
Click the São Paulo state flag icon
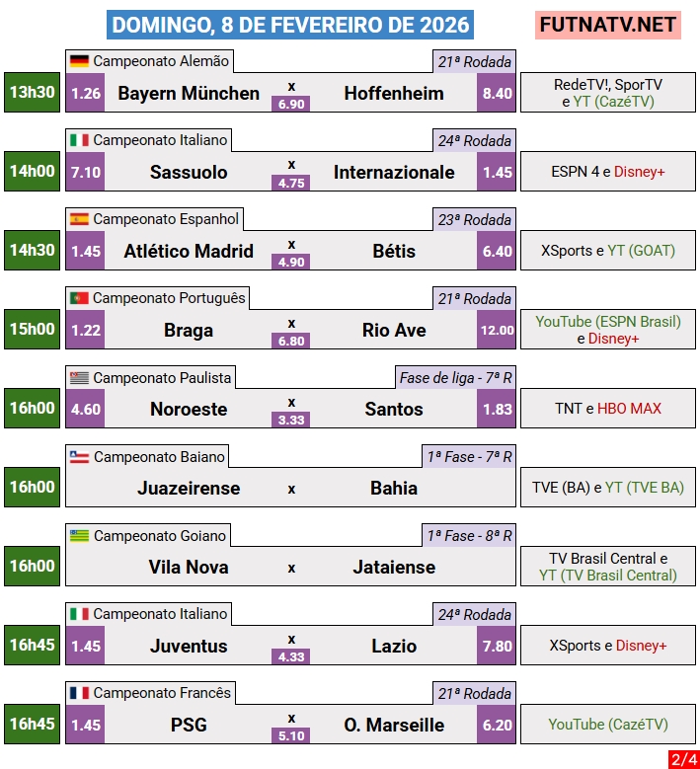tap(79, 377)
